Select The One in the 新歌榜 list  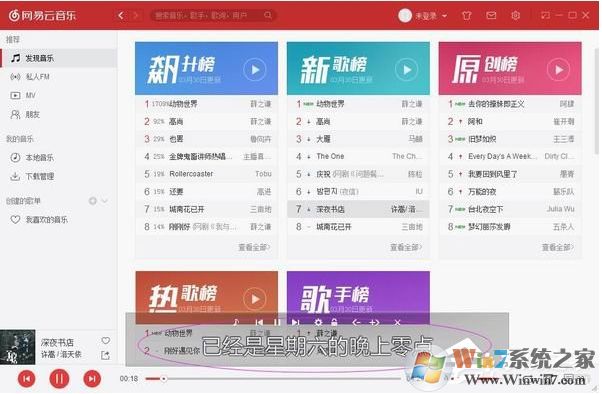point(358,156)
